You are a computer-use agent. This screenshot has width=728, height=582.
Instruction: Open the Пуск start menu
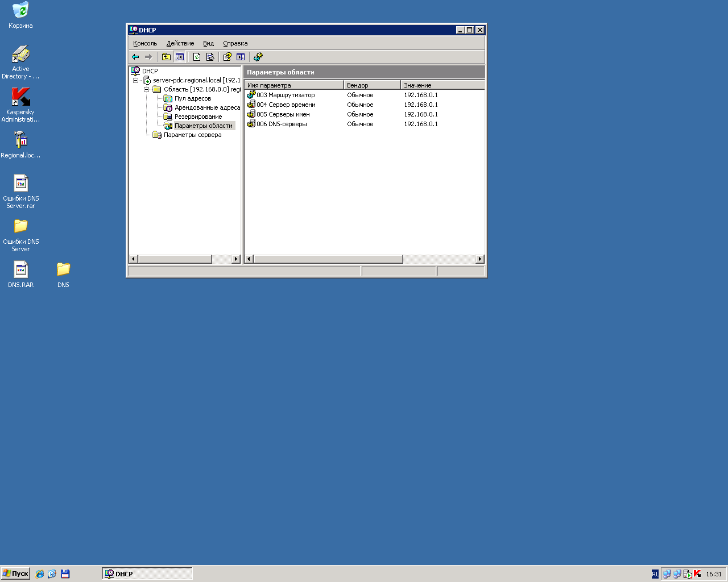[x=15, y=573]
